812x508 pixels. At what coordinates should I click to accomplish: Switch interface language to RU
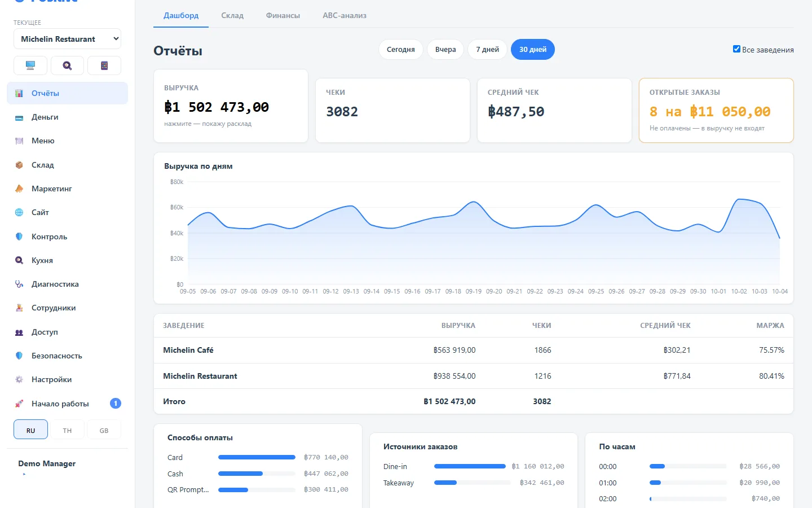[30, 430]
